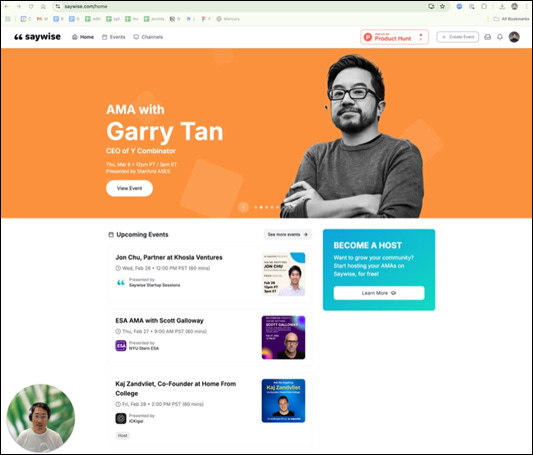Click the install app icon in address bar
533x455 pixels.
point(431,6)
